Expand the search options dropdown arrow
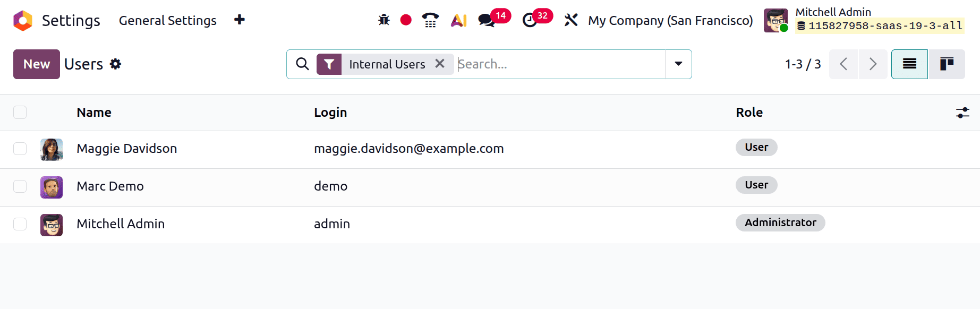Screen dimensions: 980x309 click(x=678, y=64)
